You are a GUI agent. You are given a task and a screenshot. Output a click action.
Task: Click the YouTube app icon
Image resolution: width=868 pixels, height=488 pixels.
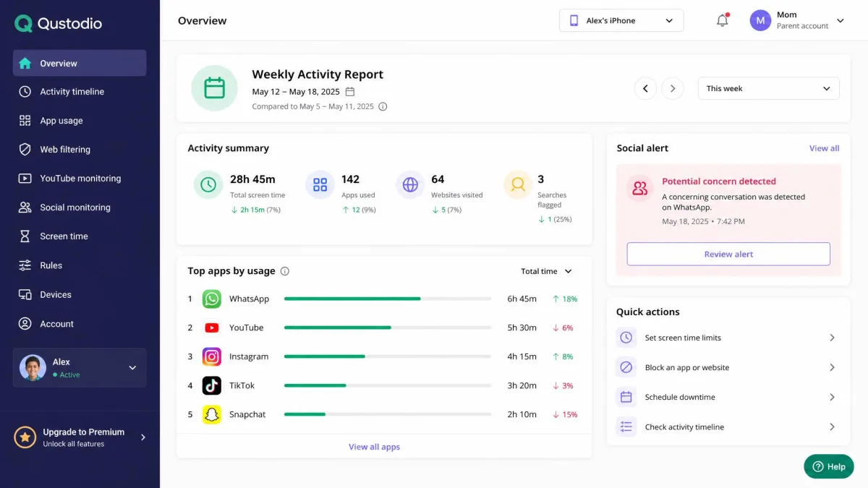click(x=211, y=328)
